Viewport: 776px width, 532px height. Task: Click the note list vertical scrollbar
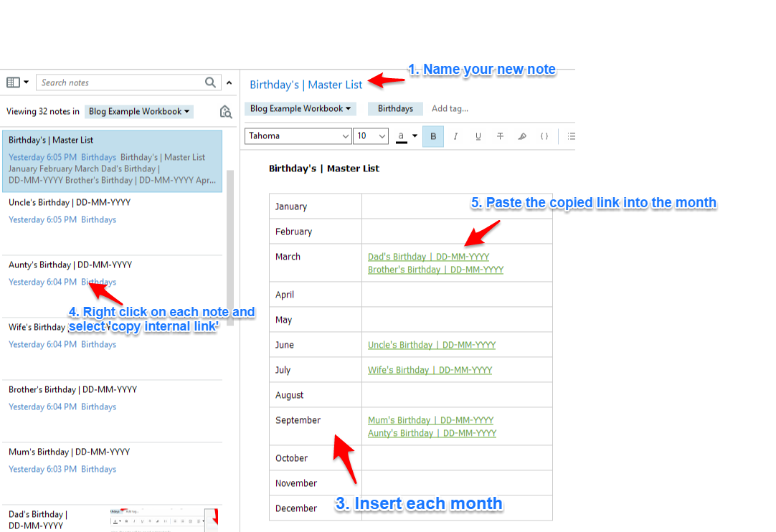[230, 247]
